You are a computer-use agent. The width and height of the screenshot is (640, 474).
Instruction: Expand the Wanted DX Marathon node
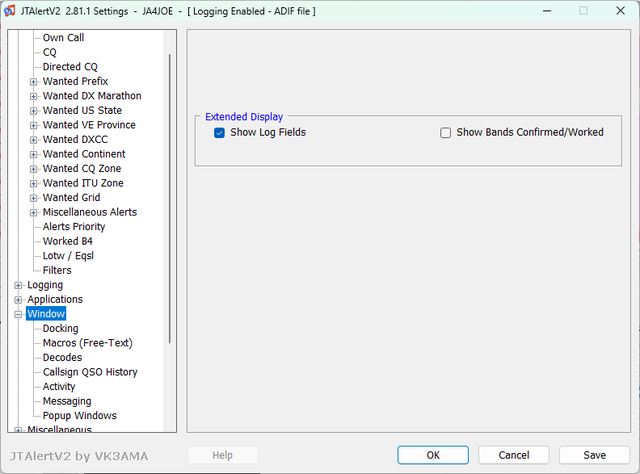click(x=33, y=96)
